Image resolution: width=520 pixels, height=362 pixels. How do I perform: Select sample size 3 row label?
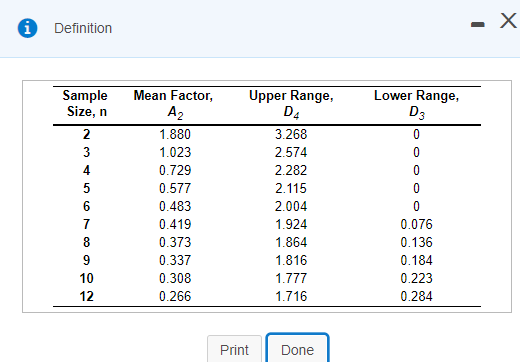point(87,153)
